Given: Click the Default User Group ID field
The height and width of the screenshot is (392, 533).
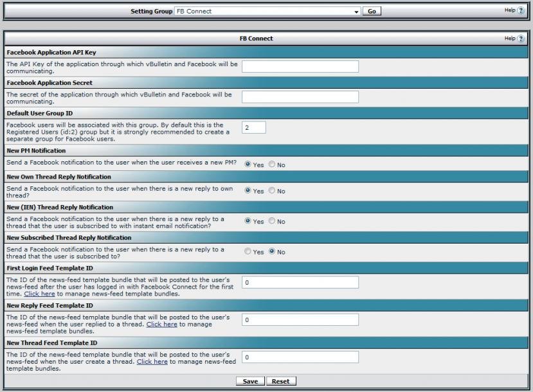Looking at the screenshot, I should [254, 127].
